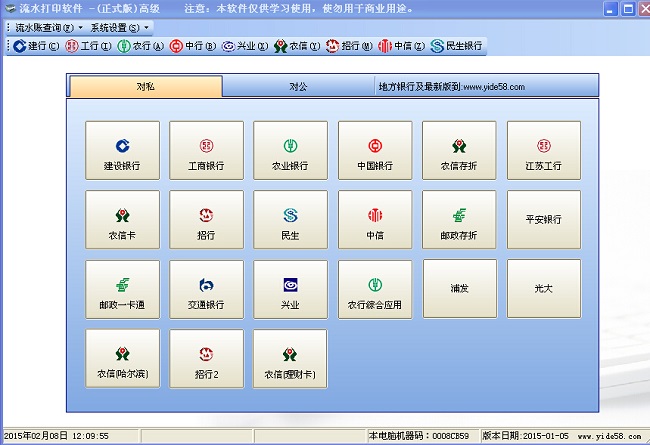Switch to the 对公 tab
The height and width of the screenshot is (445, 650).
(298, 87)
